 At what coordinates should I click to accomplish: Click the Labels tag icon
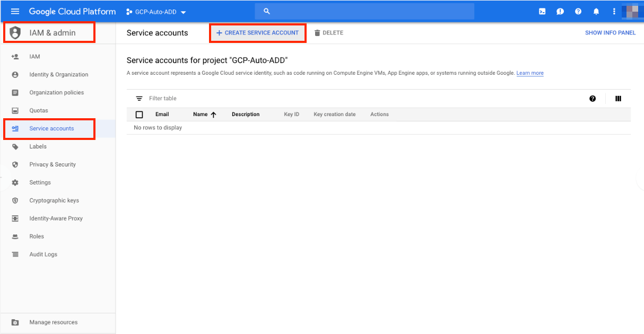point(15,147)
